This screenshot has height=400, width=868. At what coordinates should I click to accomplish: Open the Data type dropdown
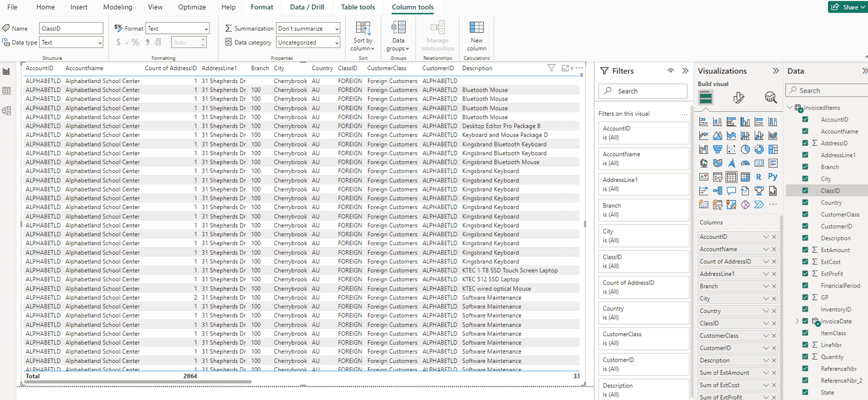71,42
